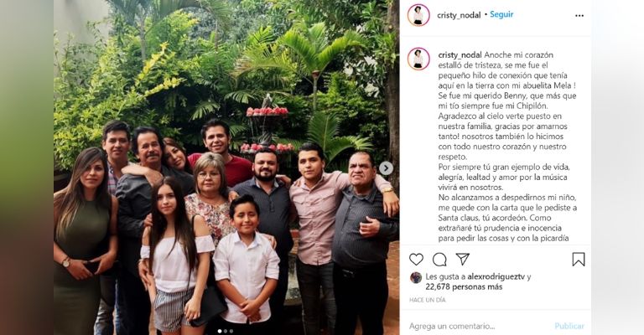644x335 pixels.
Task: Click cristy_nodal avatar beside the caption
Action: tap(418, 59)
